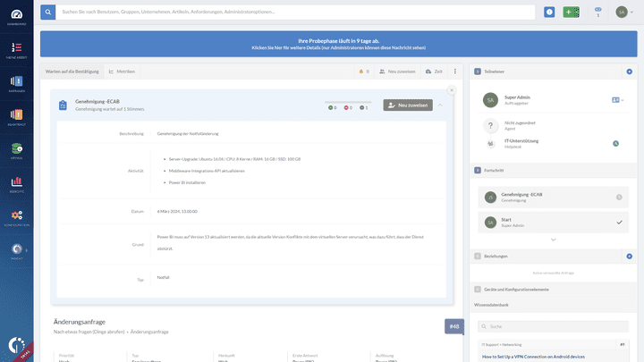Open the blue notification icon in header

coord(549,12)
